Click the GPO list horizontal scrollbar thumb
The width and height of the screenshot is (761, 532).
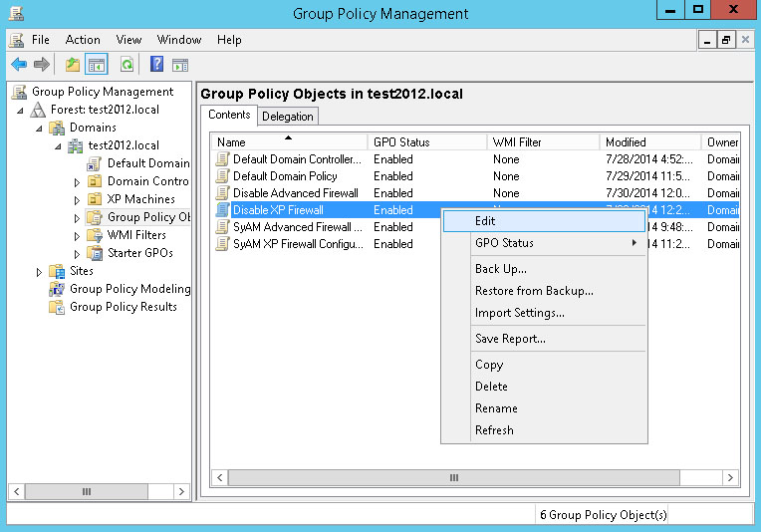453,478
